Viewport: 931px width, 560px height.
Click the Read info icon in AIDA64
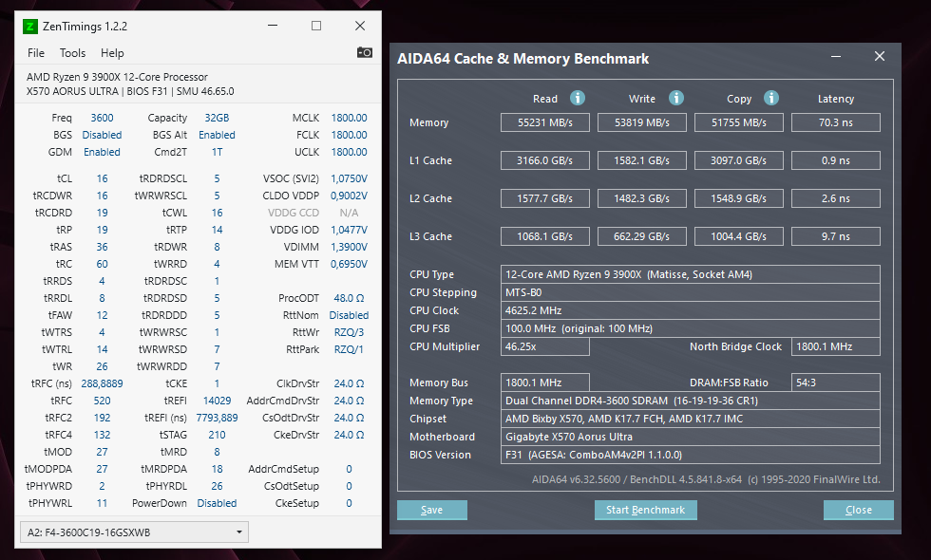click(x=578, y=98)
